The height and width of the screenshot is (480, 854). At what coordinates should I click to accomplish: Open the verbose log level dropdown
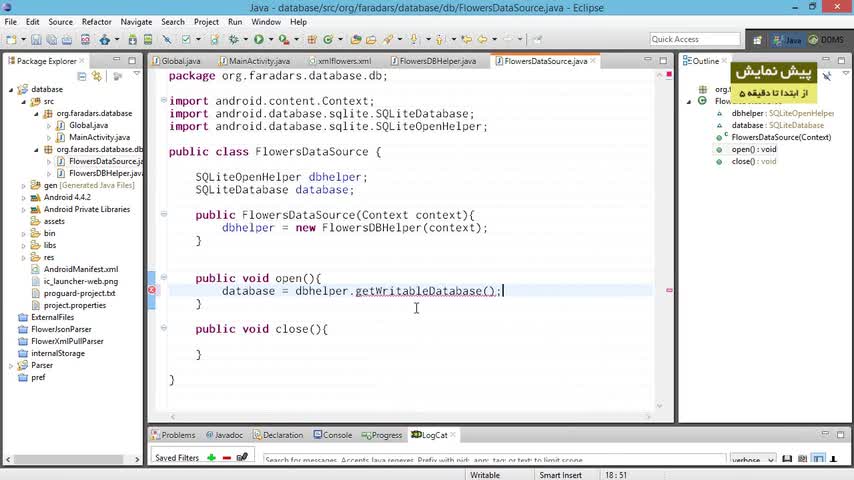coord(753,459)
